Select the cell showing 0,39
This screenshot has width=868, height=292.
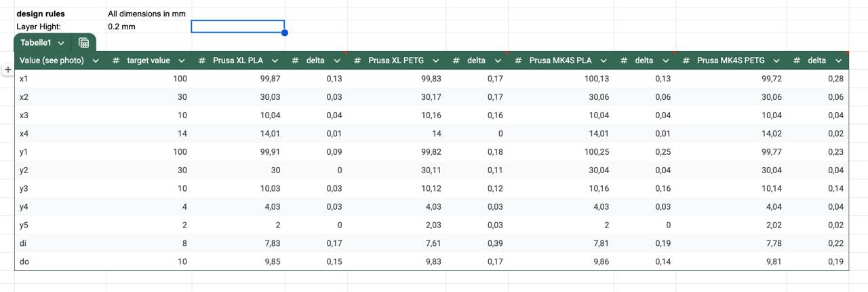pyautogui.click(x=477, y=243)
